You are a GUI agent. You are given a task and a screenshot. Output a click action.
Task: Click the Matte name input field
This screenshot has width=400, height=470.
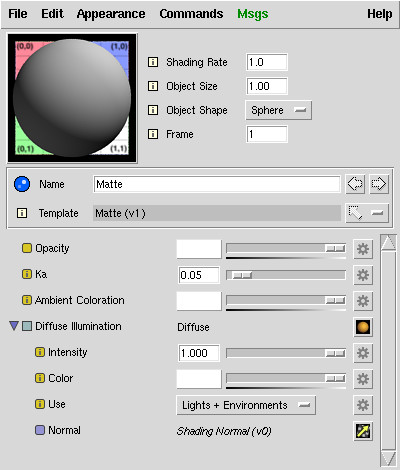click(217, 184)
